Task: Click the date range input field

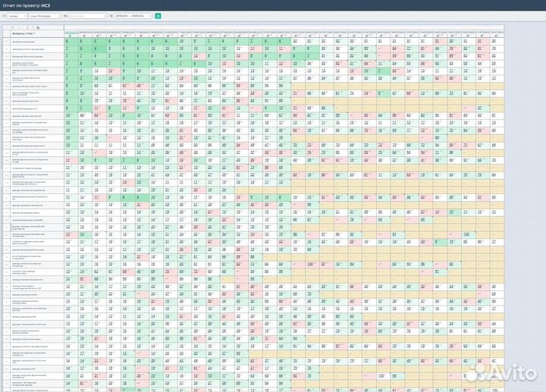Action: point(133,15)
